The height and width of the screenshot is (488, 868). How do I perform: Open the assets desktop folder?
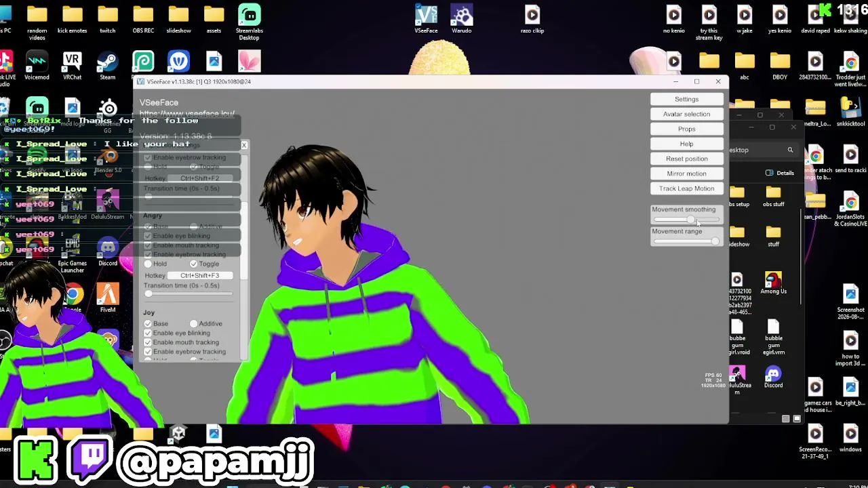pos(214,20)
